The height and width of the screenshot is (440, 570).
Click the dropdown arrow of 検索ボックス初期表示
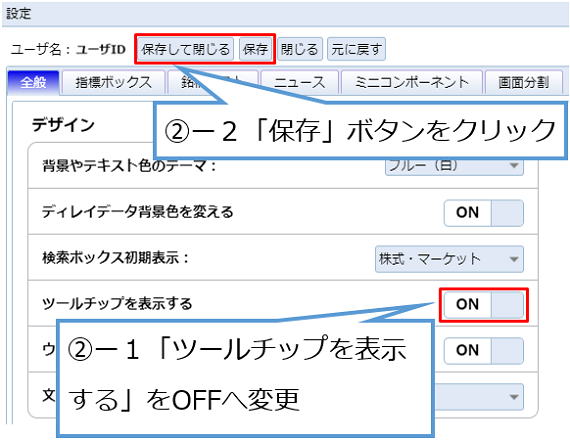click(x=514, y=259)
